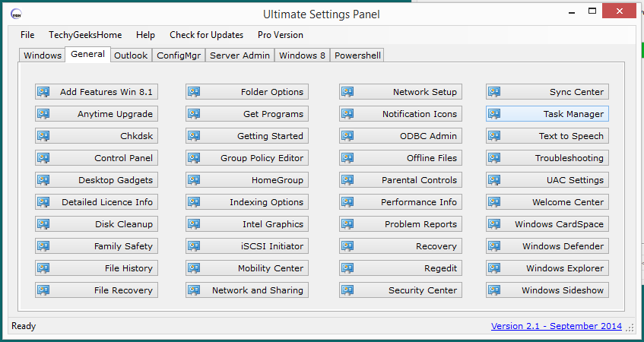Click the icon beside Task Manager
This screenshot has height=342, width=644.
click(x=494, y=114)
